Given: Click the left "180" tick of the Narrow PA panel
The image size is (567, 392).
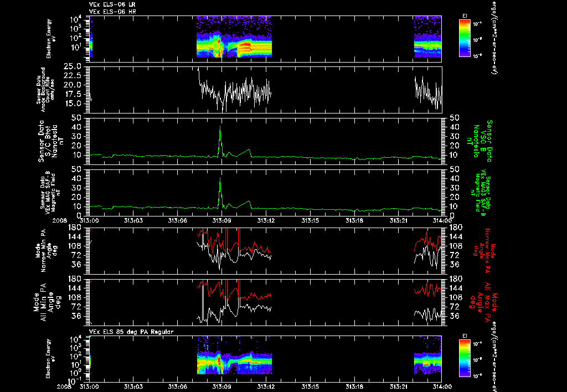Looking at the screenshot, I should pos(75,228).
